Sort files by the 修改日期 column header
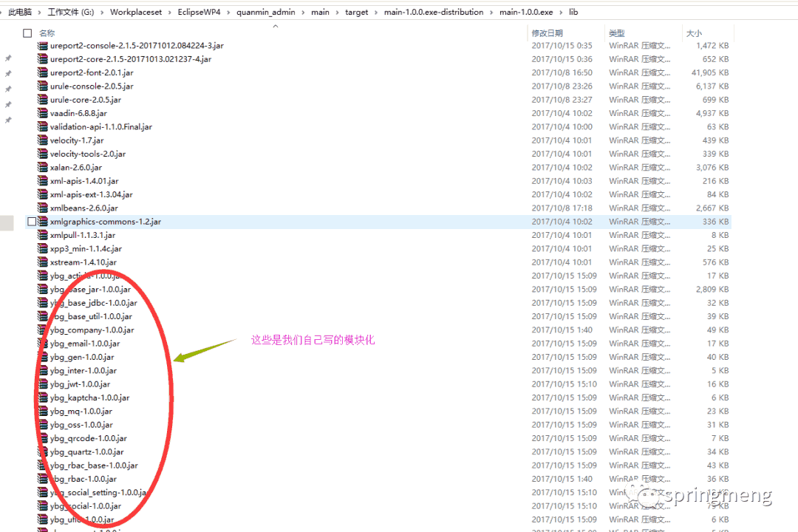Screen dimensions: 798x532 point(547,33)
